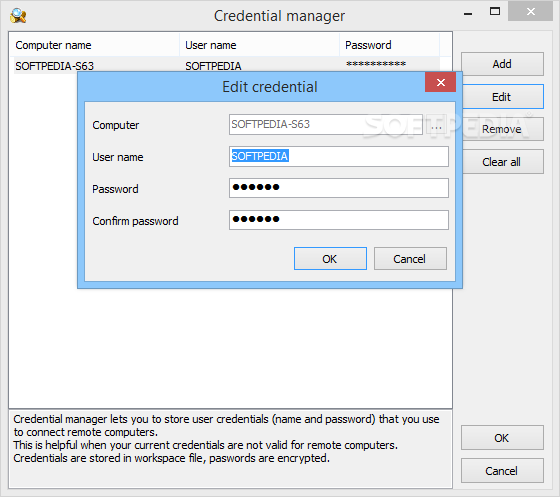The image size is (560, 497).
Task: Click the Password column header
Action: [389, 45]
